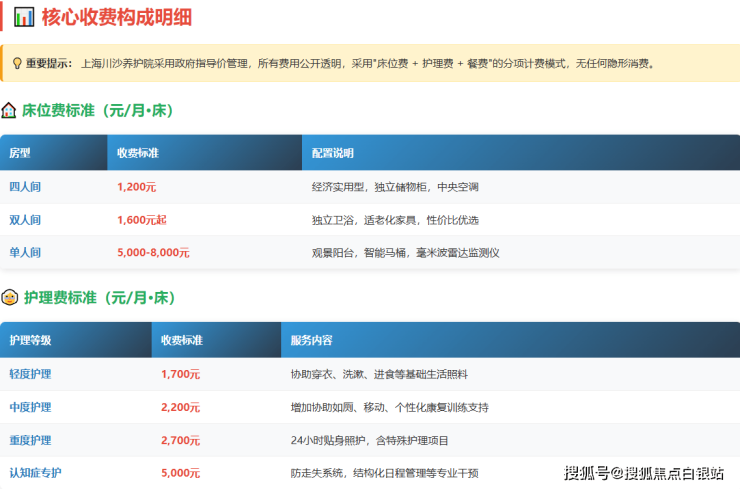Click the bar chart icon beside 核心收费构成明细

[x=24, y=17]
